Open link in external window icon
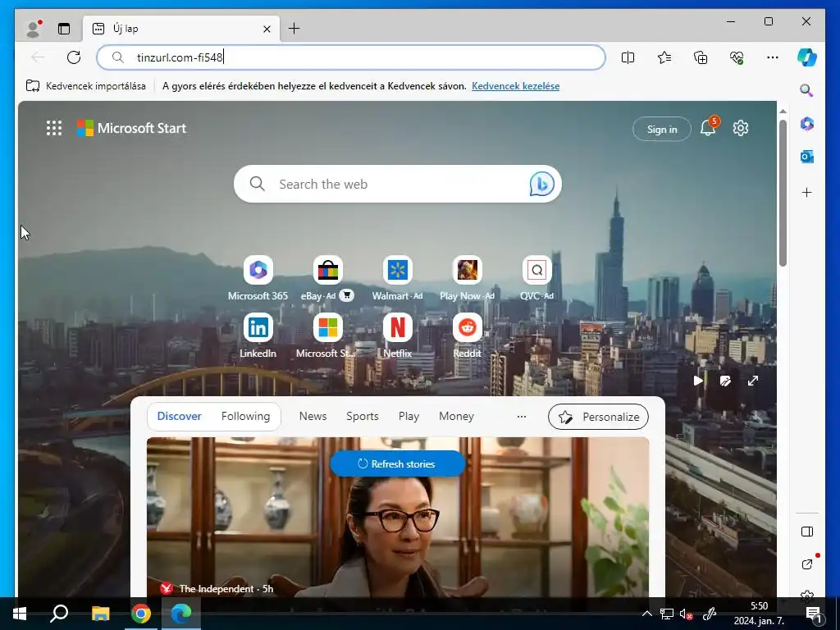Image resolution: width=840 pixels, height=630 pixels. point(807,564)
